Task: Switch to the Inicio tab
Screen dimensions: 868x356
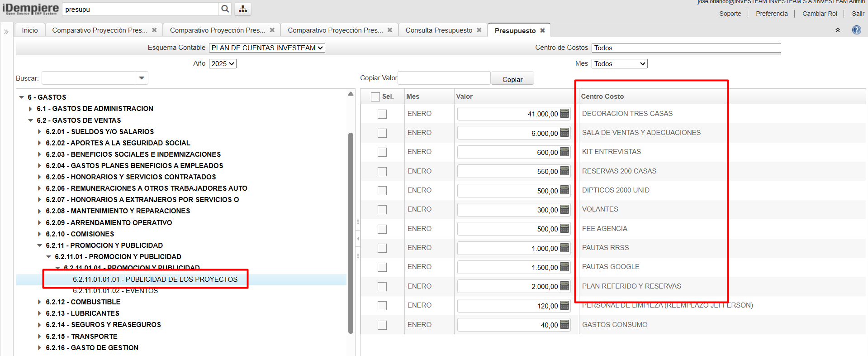Action: (30, 30)
